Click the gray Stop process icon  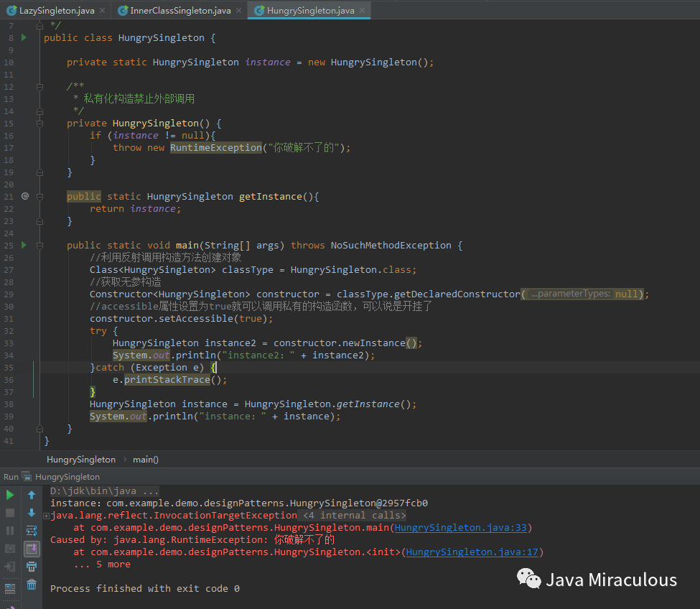(10, 513)
